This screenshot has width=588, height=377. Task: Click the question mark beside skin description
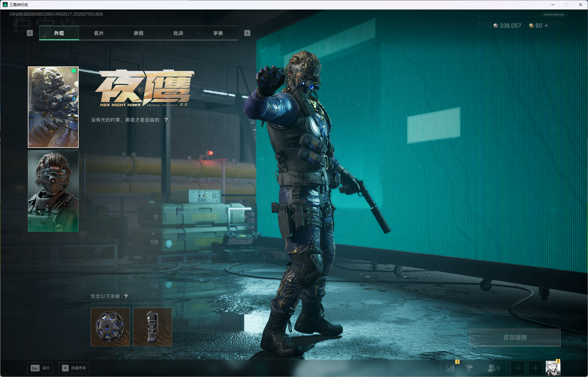(x=166, y=120)
